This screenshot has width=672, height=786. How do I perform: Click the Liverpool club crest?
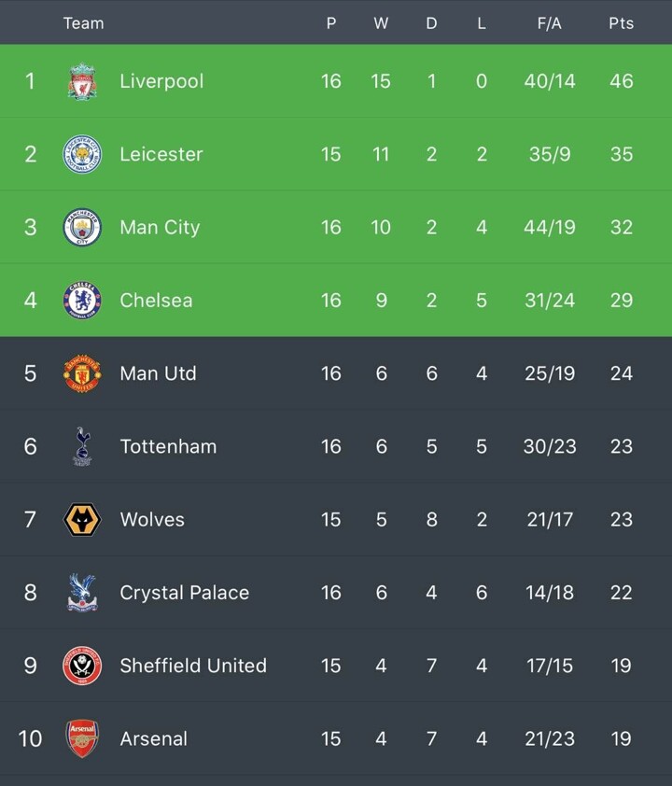point(82,81)
